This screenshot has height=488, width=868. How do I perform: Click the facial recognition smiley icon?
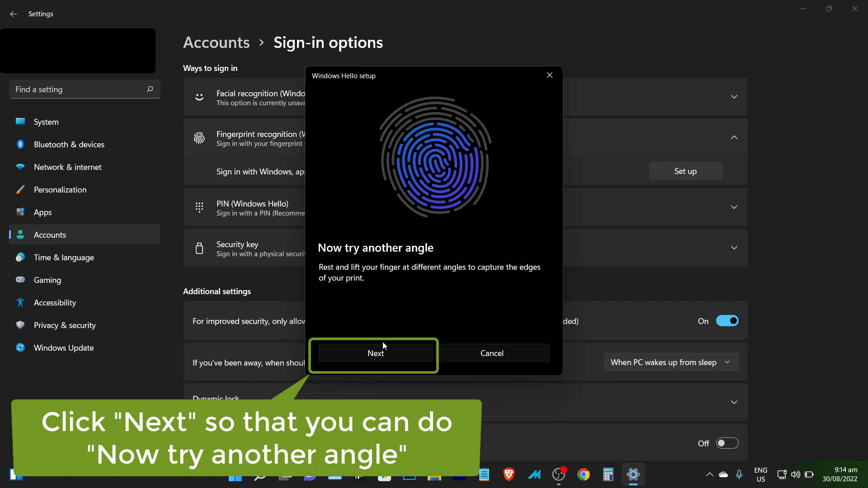tap(199, 97)
